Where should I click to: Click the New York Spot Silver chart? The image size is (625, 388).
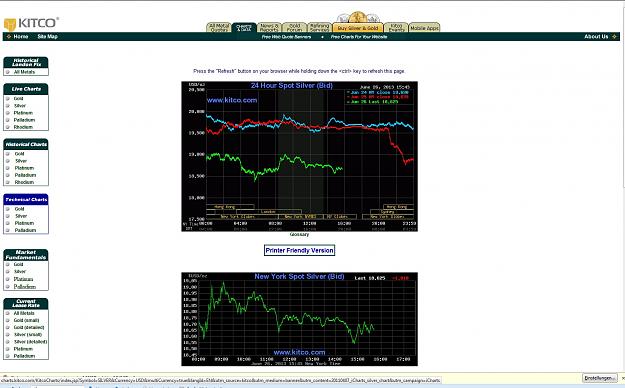point(299,319)
